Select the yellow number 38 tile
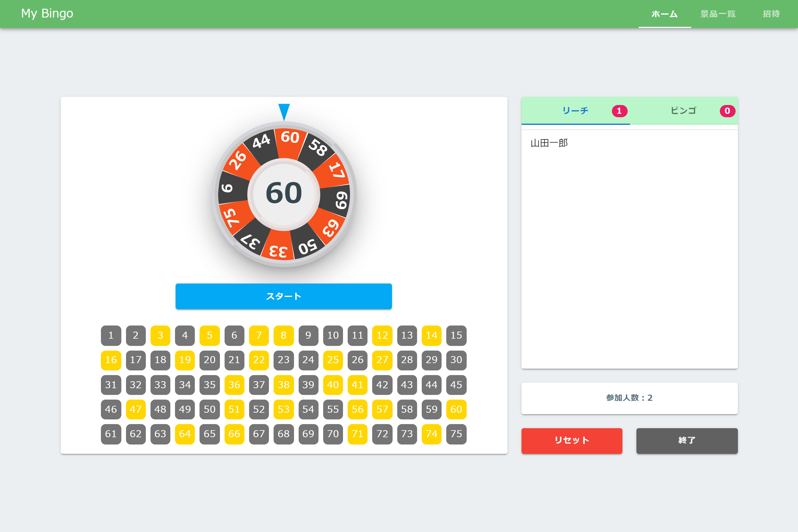The height and width of the screenshot is (532, 798). (283, 385)
